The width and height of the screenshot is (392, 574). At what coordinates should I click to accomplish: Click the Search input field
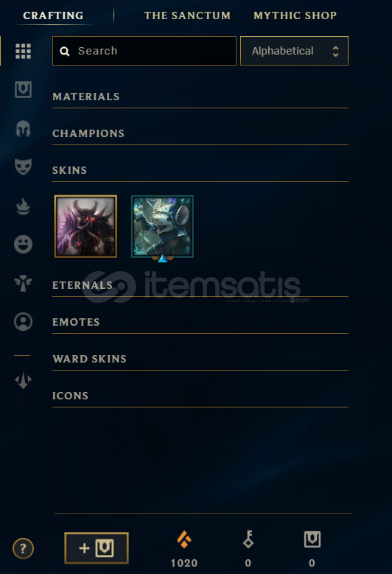(144, 51)
